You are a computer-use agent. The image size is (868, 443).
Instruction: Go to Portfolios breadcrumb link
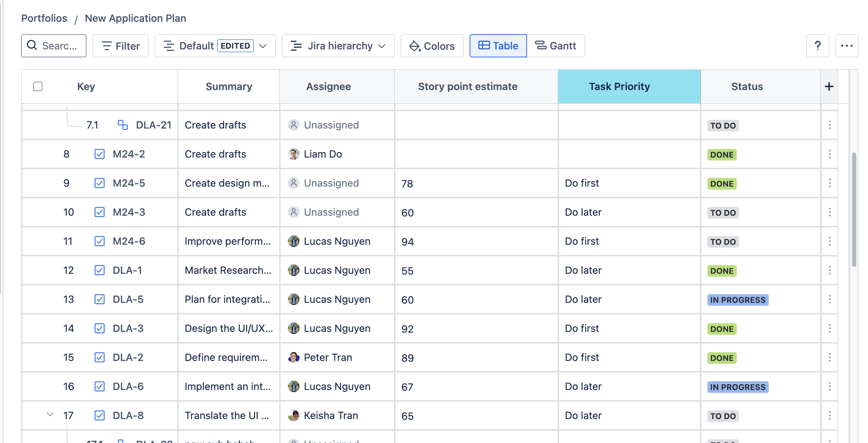(44, 18)
